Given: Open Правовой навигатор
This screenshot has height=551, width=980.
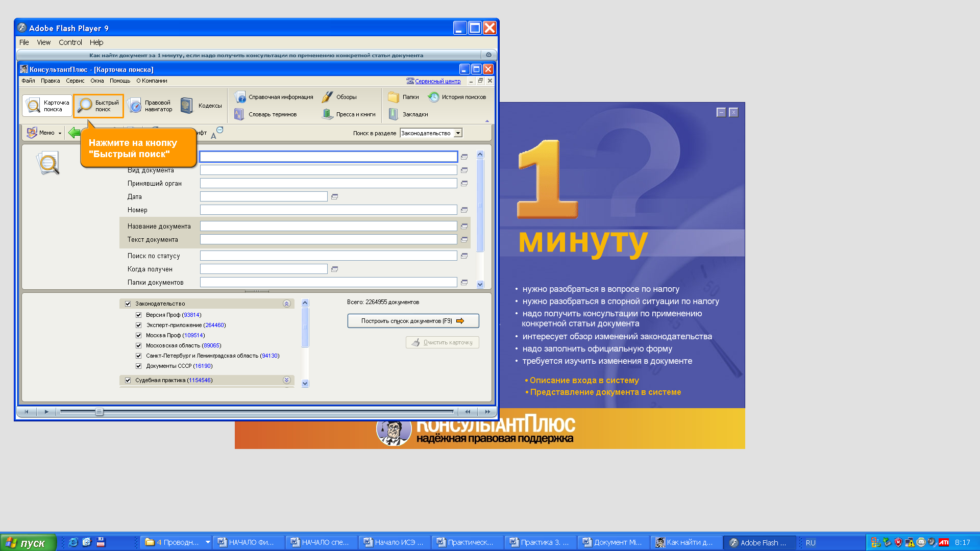Looking at the screenshot, I should pyautogui.click(x=151, y=106).
